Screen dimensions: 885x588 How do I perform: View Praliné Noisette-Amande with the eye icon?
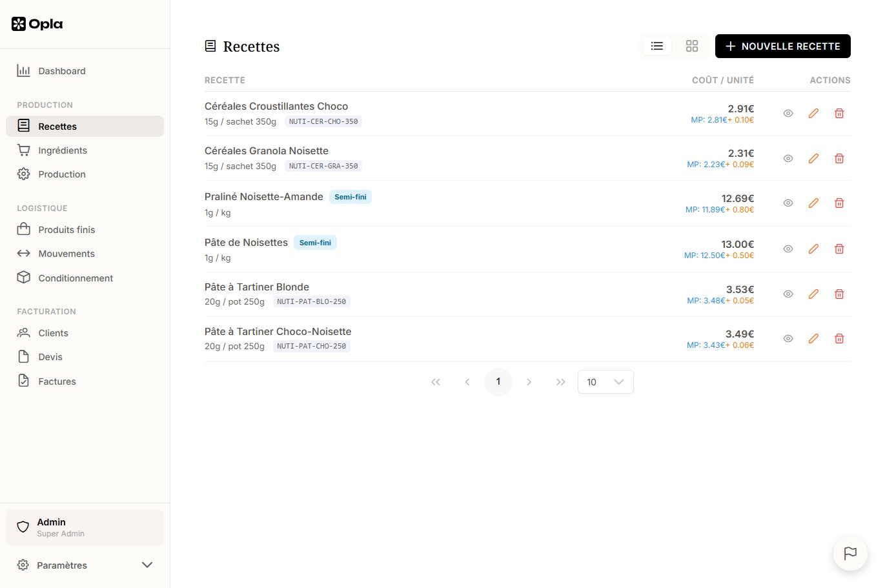coord(788,203)
